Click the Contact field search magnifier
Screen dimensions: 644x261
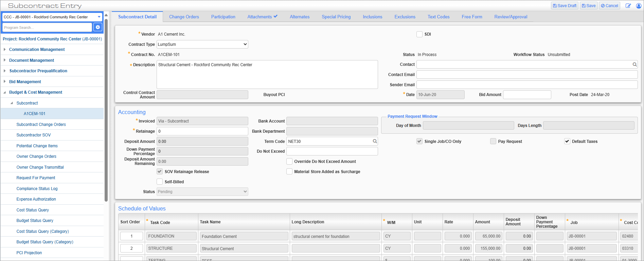[x=634, y=64]
